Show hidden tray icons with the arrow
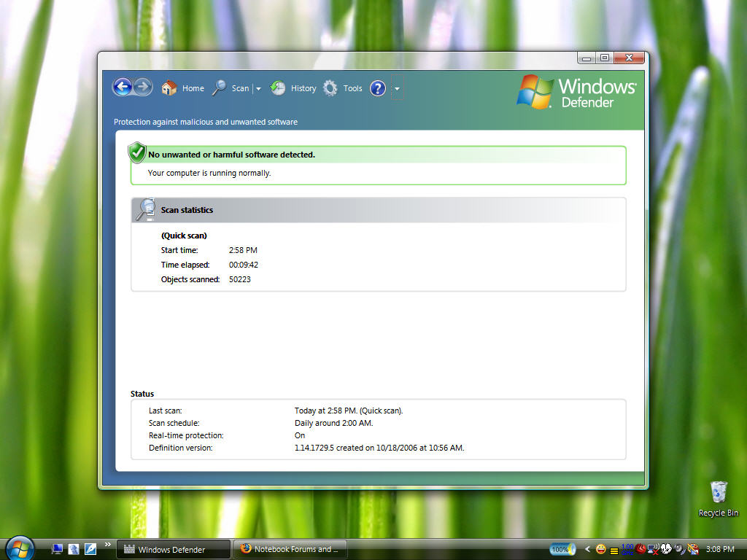The image size is (747, 560). [x=587, y=549]
